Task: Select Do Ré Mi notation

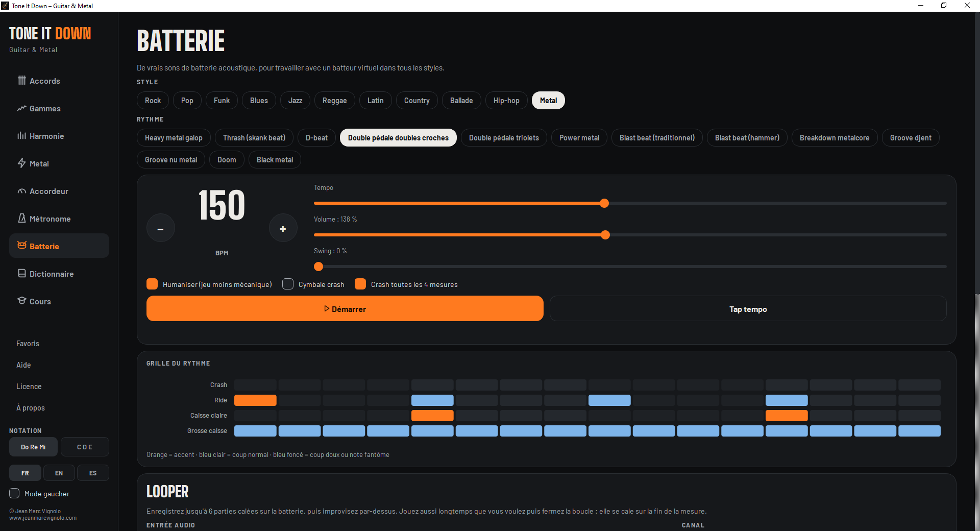Action: coord(33,447)
